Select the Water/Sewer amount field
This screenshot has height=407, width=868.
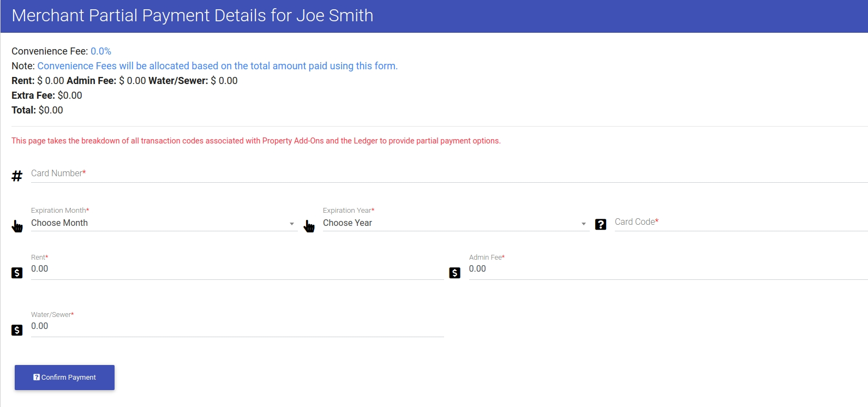tap(237, 326)
